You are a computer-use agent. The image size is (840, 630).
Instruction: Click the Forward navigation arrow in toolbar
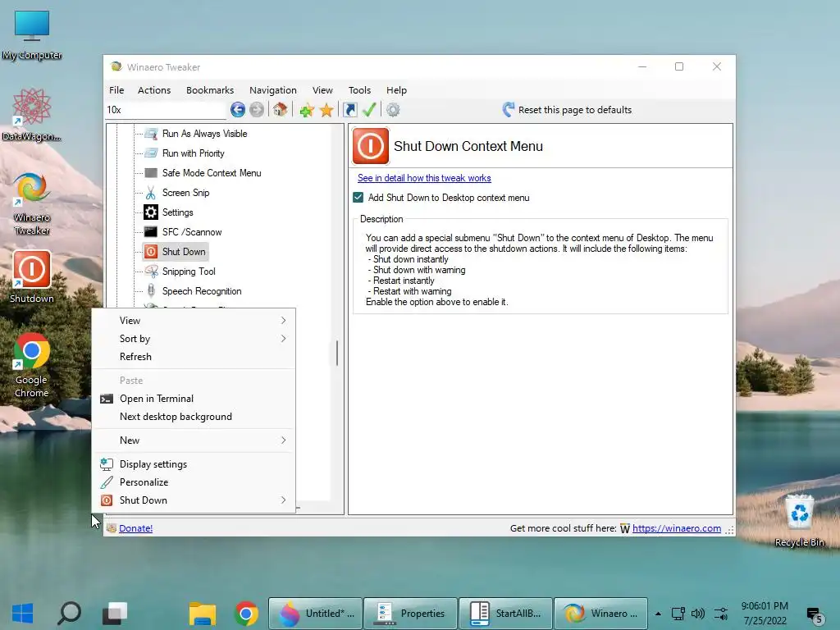[x=257, y=110]
